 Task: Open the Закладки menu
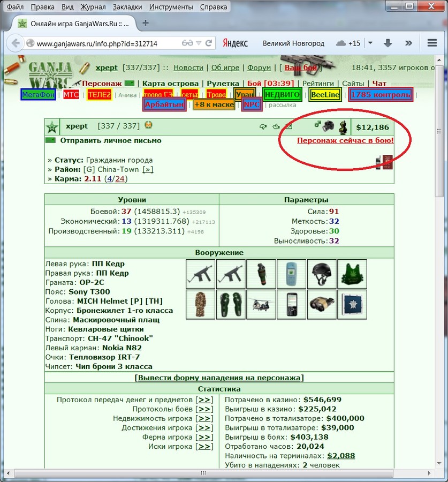coord(127,7)
